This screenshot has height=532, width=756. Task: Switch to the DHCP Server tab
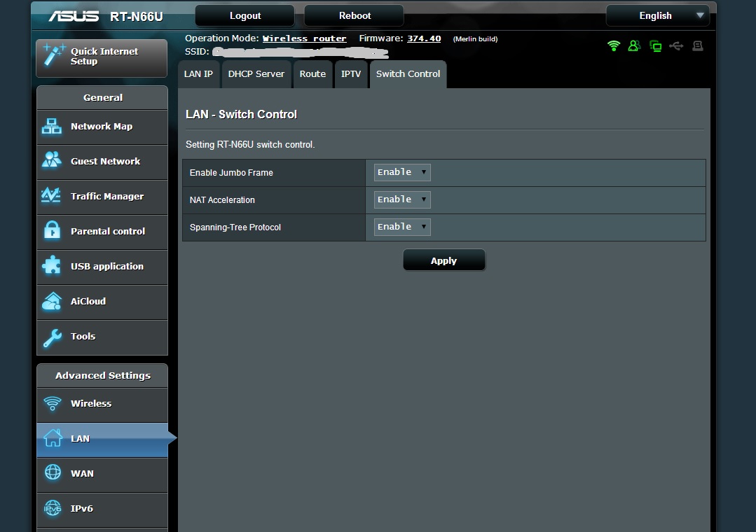click(x=256, y=74)
